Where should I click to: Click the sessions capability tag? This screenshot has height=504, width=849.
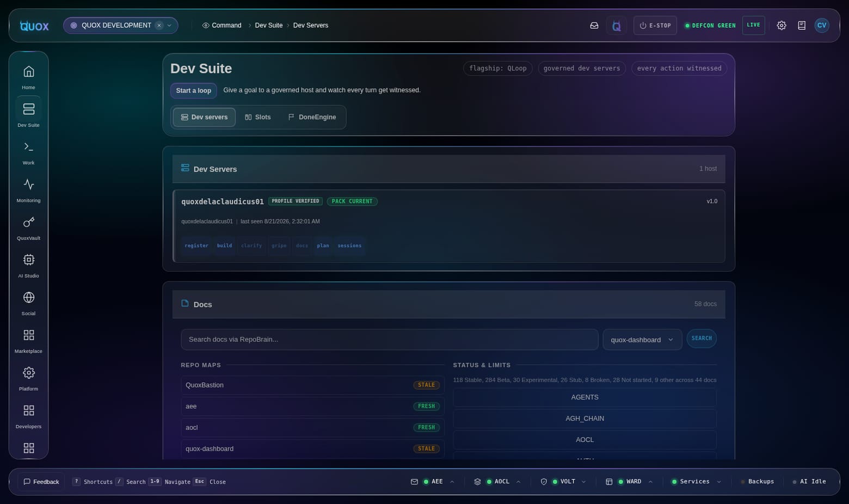coord(349,245)
